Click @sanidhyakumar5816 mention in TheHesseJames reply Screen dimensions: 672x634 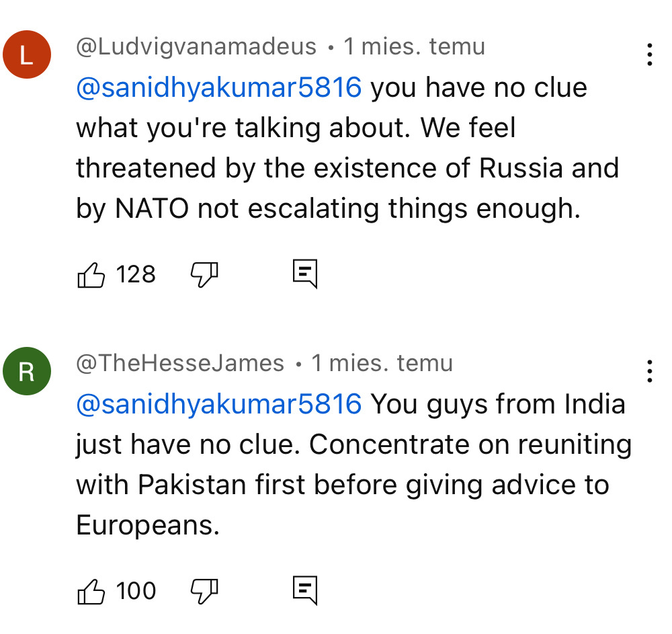pyautogui.click(x=219, y=404)
